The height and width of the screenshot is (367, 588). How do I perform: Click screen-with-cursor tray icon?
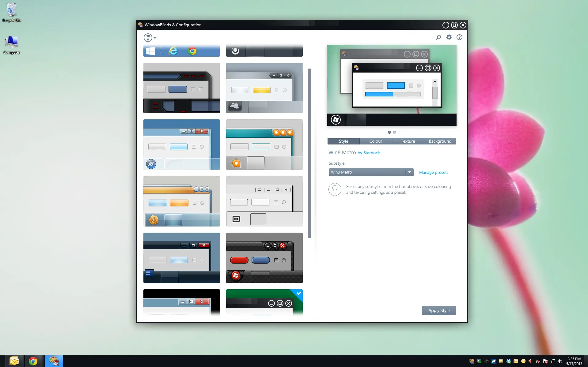coord(479,361)
